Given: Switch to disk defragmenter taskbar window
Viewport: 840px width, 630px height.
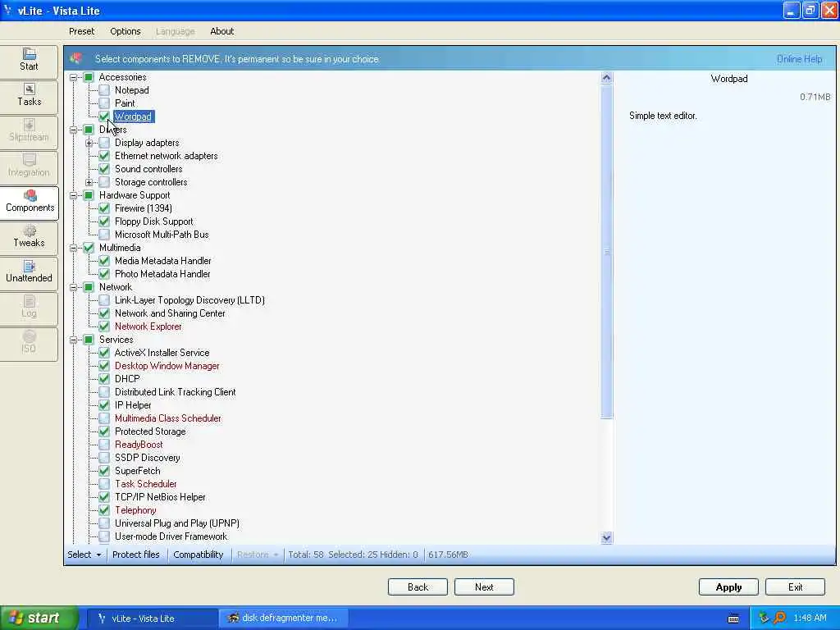Looking at the screenshot, I should (x=285, y=619).
